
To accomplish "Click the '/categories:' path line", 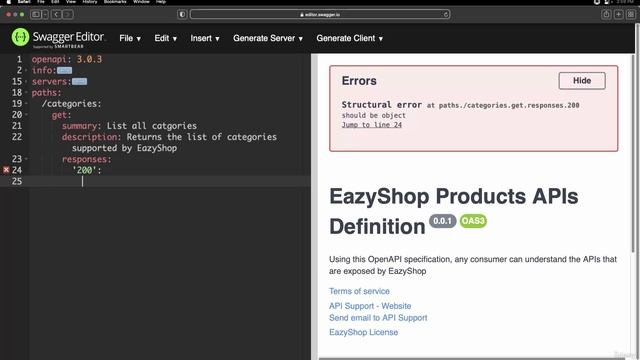I will [x=71, y=104].
